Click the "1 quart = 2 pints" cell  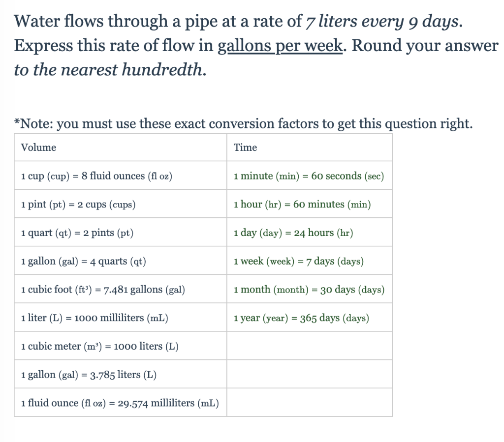tap(77, 233)
